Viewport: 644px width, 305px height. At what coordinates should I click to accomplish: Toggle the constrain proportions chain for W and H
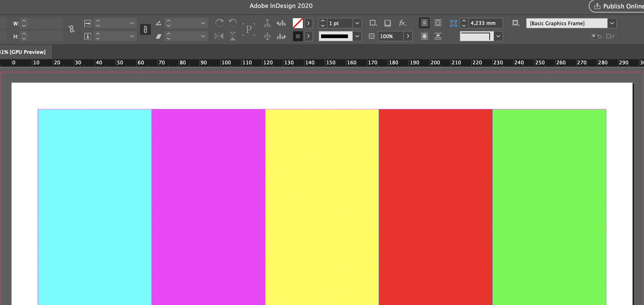72,29
